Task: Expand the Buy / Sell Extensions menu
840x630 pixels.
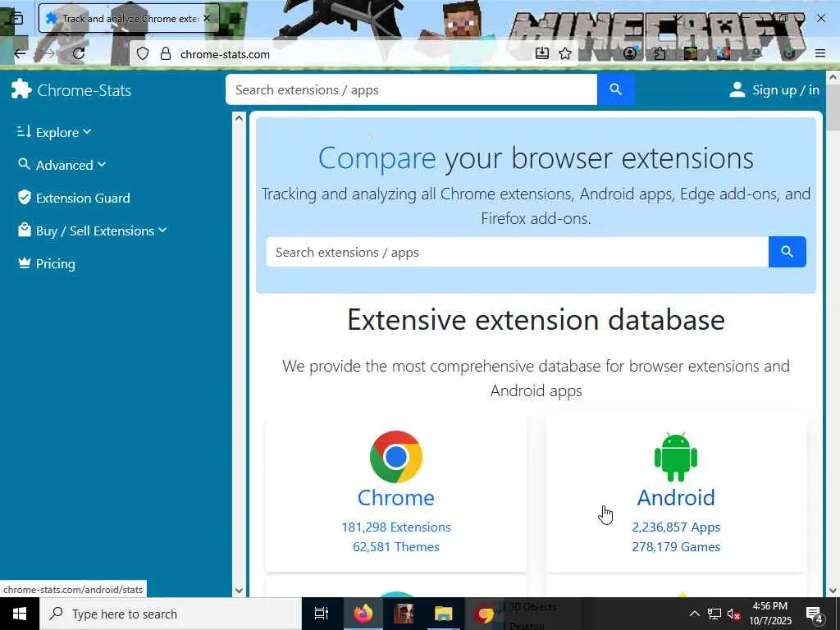Action: pyautogui.click(x=92, y=231)
